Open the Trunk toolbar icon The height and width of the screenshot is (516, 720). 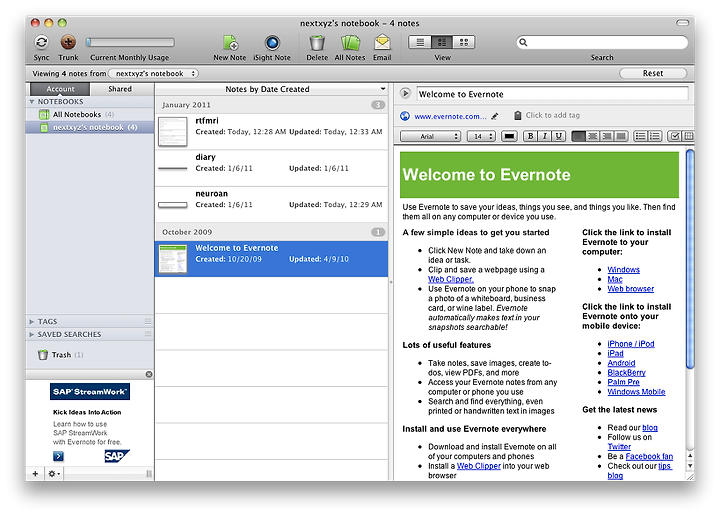click(x=68, y=43)
